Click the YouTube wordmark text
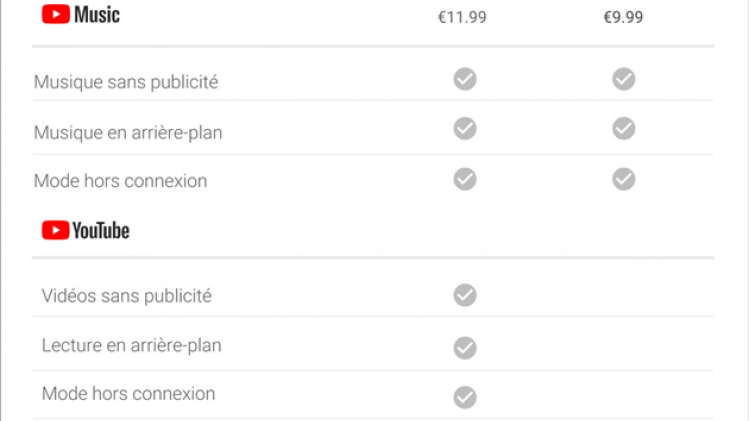The width and height of the screenshot is (749, 421). (x=101, y=231)
